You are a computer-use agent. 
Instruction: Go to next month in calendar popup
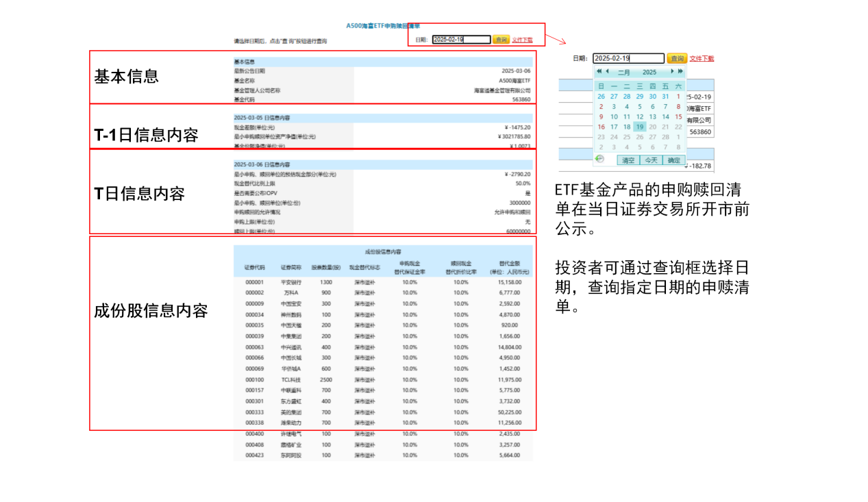[x=673, y=72]
